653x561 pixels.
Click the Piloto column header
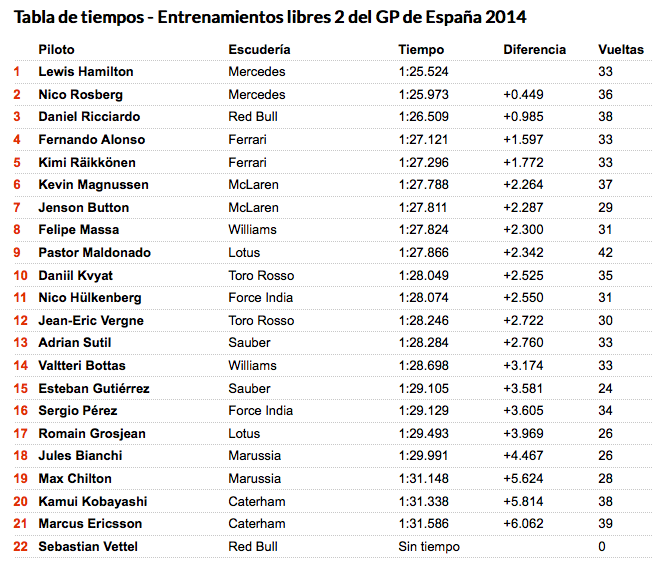pyautogui.click(x=56, y=50)
